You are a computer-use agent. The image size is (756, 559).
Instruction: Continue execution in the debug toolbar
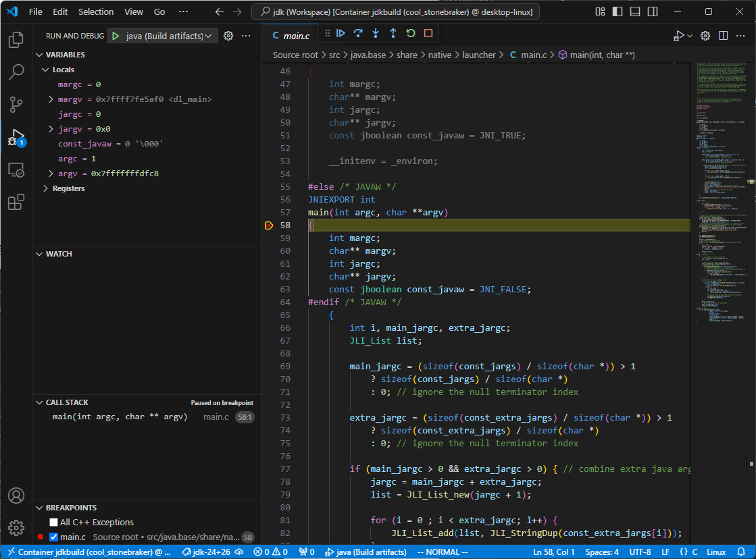[x=341, y=33]
